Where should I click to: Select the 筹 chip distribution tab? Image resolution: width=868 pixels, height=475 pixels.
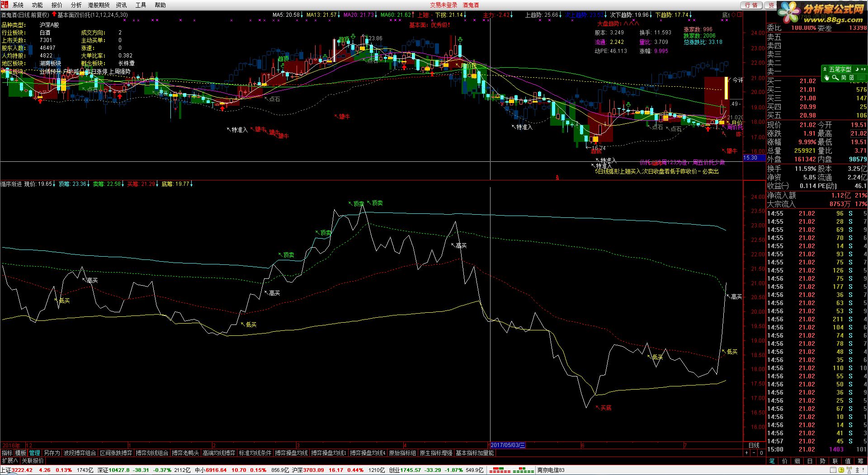tap(860, 461)
